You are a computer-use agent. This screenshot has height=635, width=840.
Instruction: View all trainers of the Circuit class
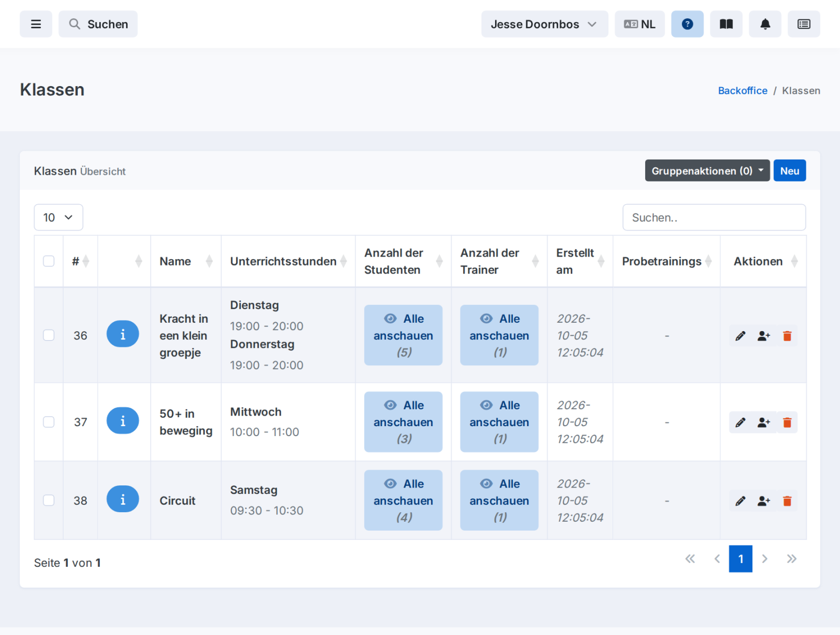[x=499, y=500]
